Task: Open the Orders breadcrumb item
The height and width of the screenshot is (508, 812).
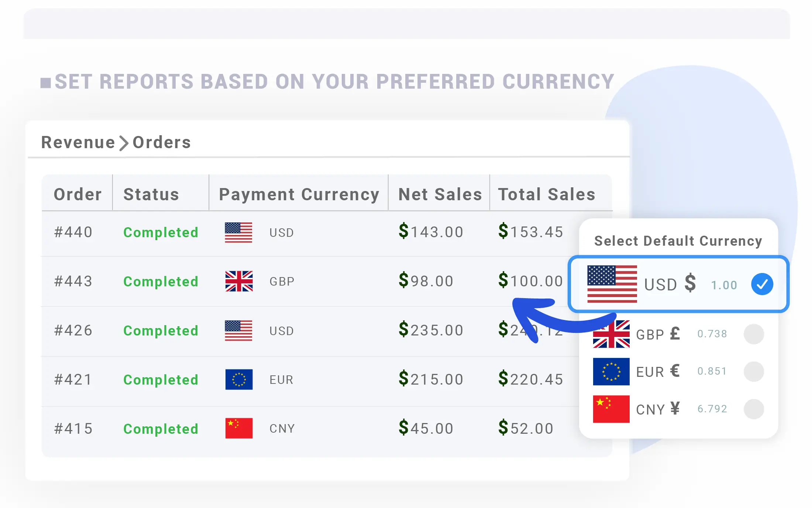Action: coord(162,142)
